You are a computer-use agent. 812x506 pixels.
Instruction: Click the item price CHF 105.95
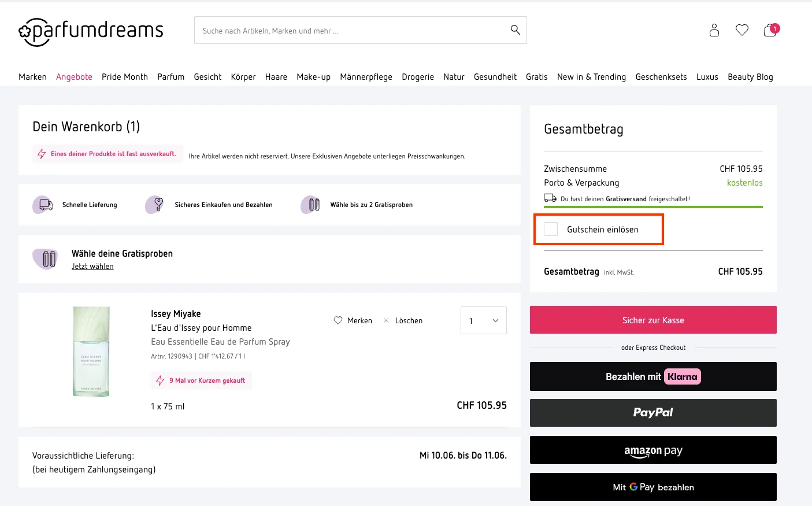pyautogui.click(x=481, y=405)
